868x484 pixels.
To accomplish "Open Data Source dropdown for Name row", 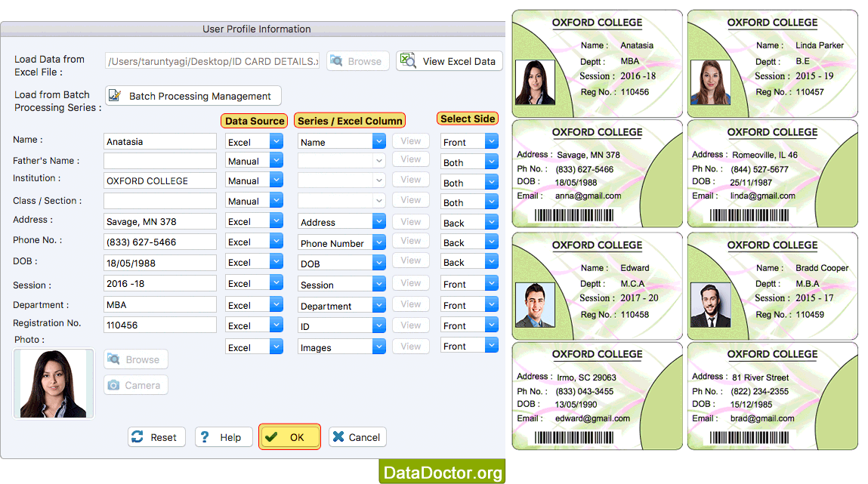I will tap(254, 142).
